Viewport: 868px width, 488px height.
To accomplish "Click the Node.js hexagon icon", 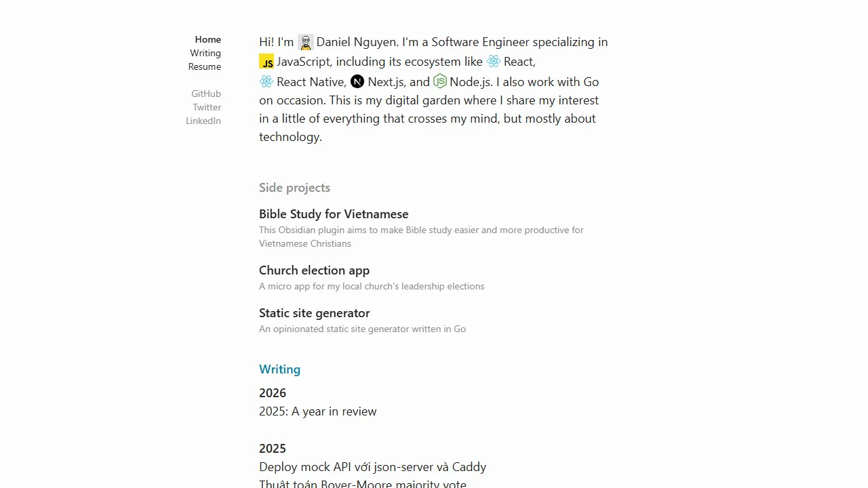I will pyautogui.click(x=439, y=81).
